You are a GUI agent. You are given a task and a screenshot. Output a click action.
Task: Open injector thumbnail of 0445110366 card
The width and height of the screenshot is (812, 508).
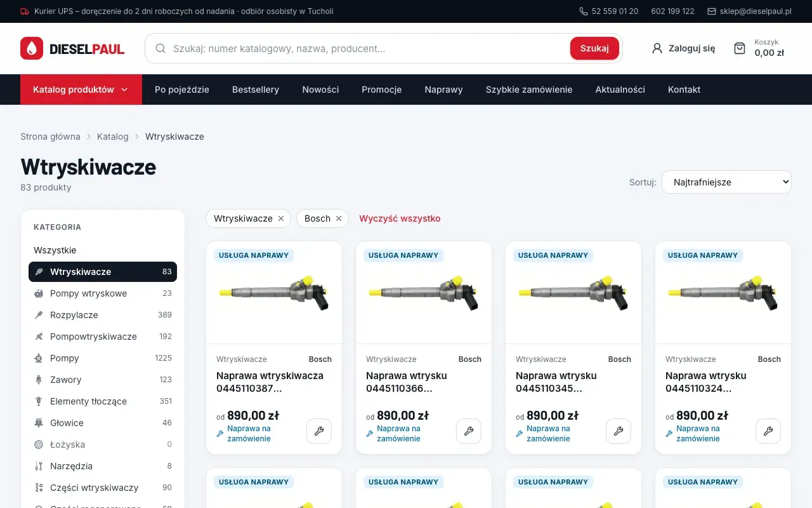424,293
